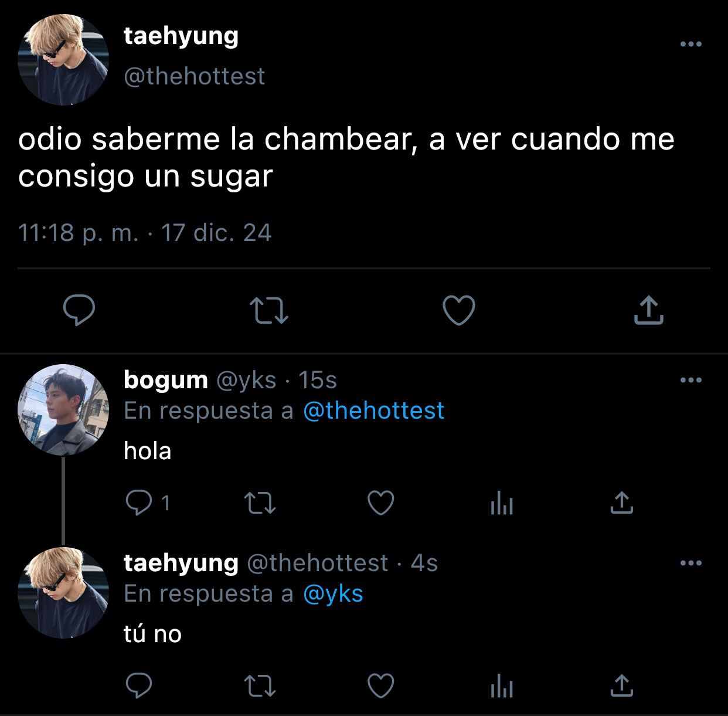728x716 pixels.
Task: Share bogum's "hola" reply
Action: click(621, 503)
